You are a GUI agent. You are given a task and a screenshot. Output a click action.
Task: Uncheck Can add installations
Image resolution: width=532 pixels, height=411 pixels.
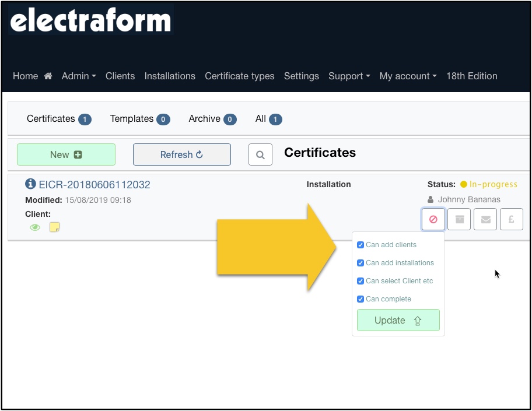tap(360, 263)
